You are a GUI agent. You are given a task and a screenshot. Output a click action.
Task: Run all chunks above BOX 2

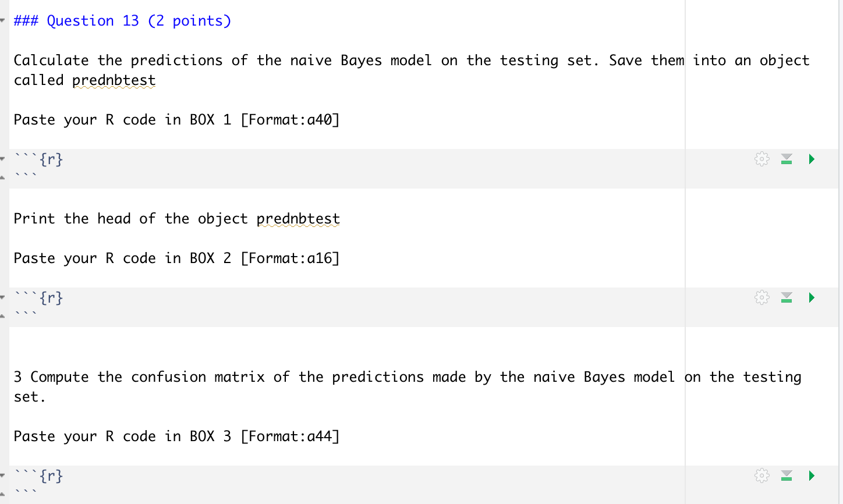[786, 297]
